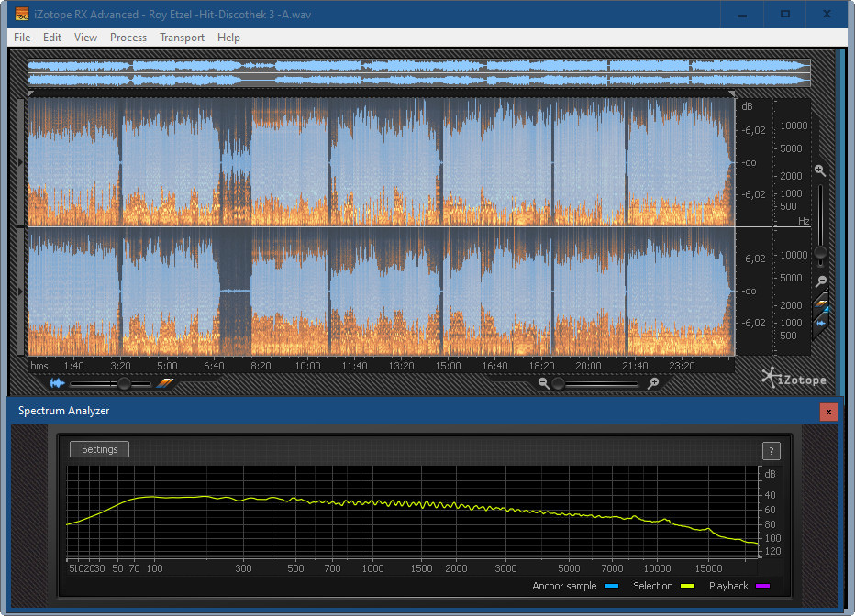Toggle spectrogram display icon on right panel
This screenshot has height=616, width=855.
pyautogui.click(x=822, y=303)
